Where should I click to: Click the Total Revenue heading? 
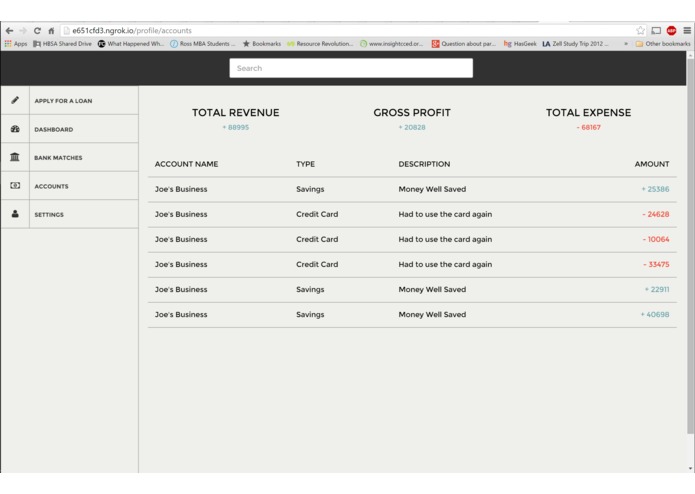coord(235,113)
